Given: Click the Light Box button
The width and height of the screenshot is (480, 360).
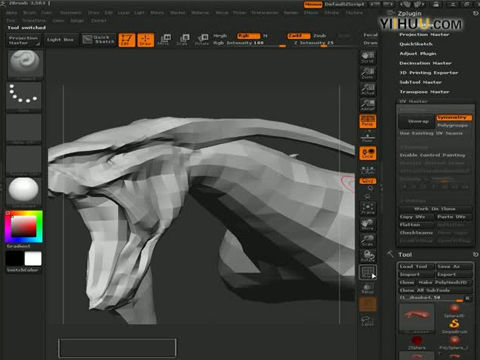Looking at the screenshot, I should tap(60, 40).
